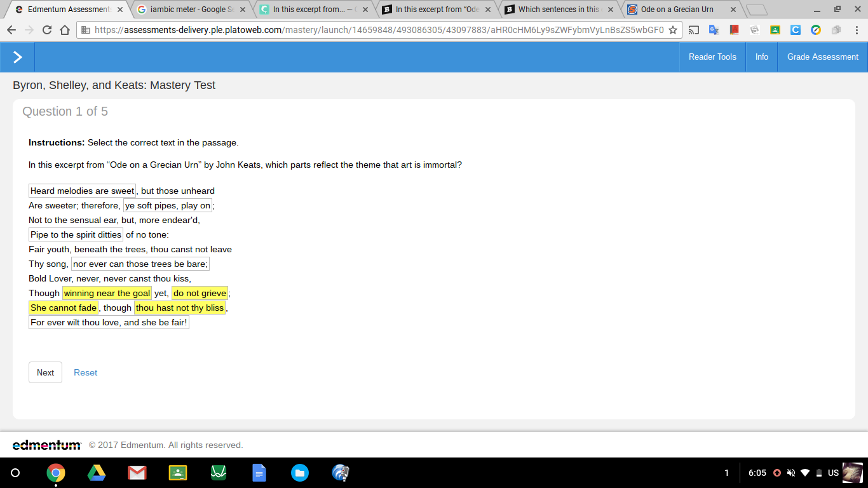Go to the next question

click(45, 372)
